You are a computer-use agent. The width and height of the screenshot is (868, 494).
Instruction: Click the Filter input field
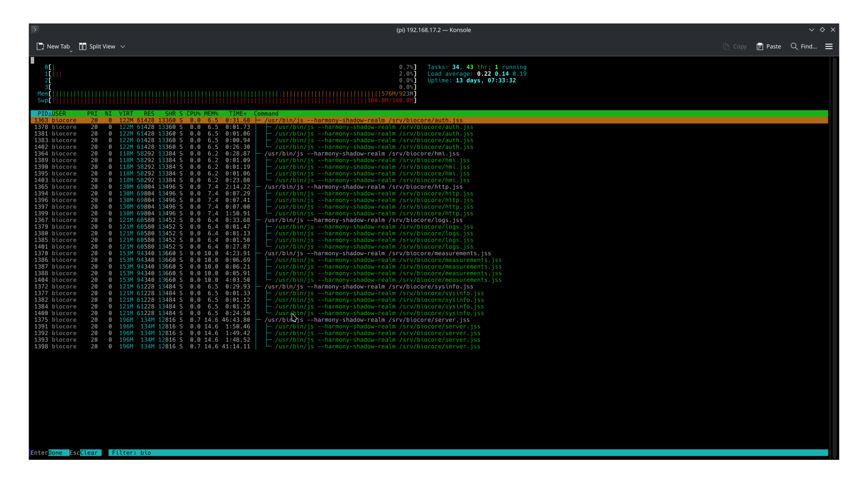click(468, 453)
